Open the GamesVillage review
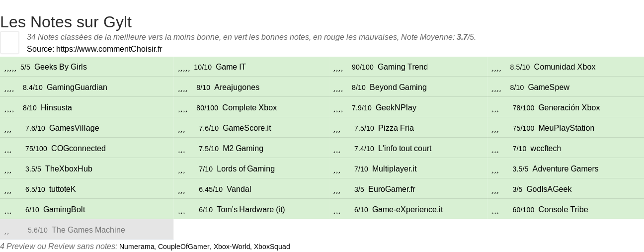 [74, 128]
